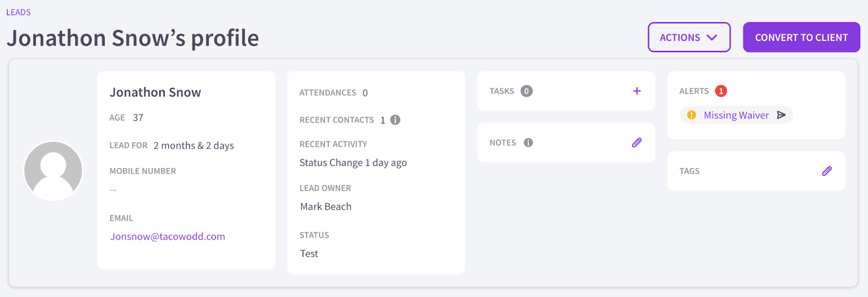Click the Notes info icon
Screen dimensions: 868x297
528,143
